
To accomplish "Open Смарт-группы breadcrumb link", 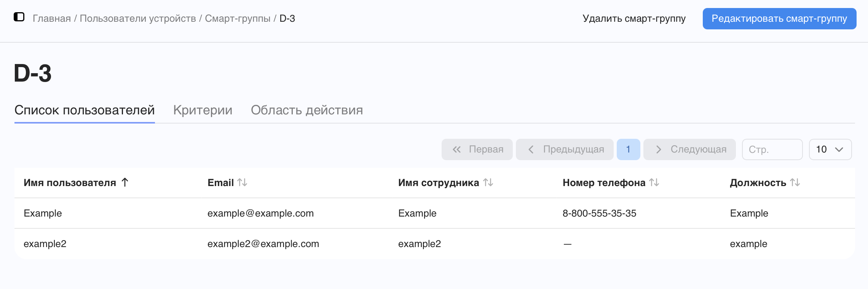I will (238, 18).
